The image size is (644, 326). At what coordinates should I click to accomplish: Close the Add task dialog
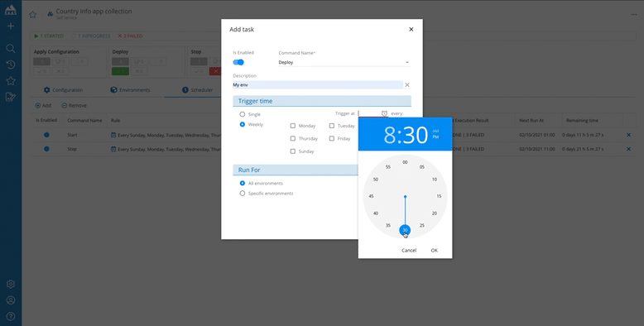point(411,29)
